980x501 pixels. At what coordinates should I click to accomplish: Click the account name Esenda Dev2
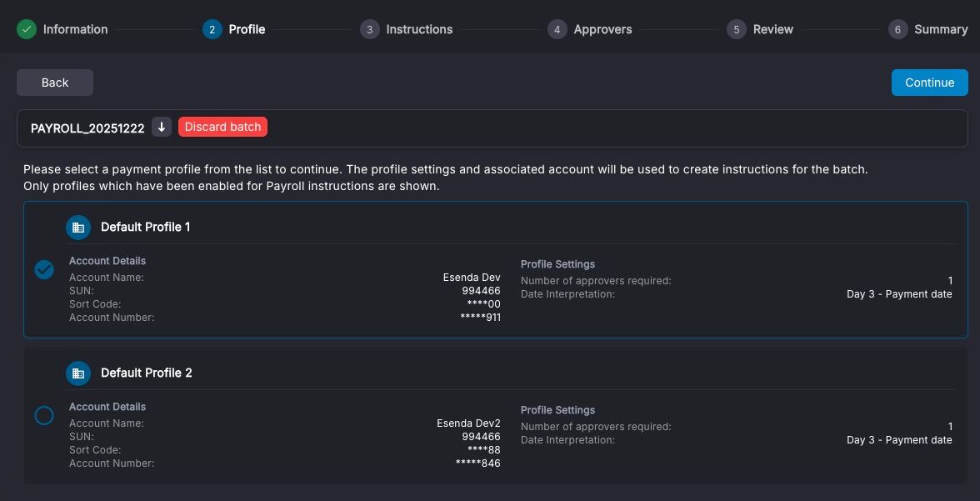(468, 423)
